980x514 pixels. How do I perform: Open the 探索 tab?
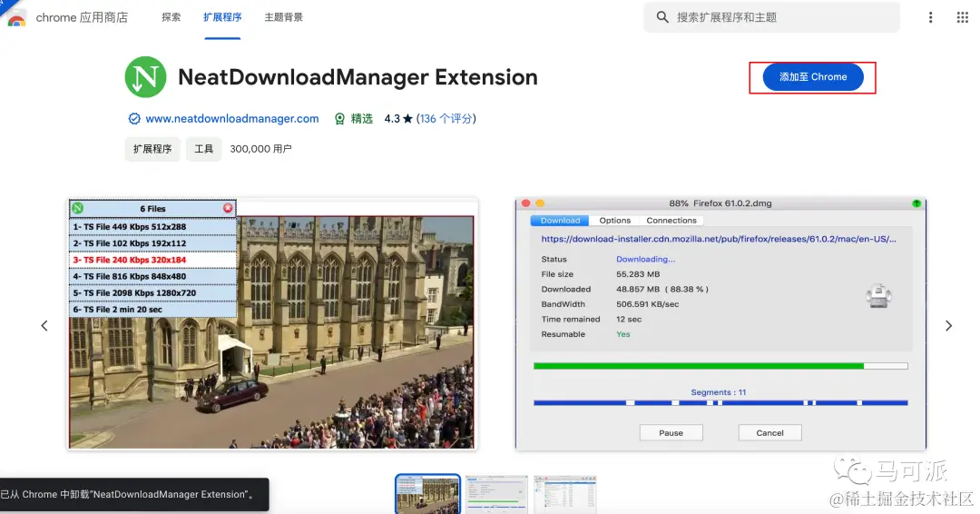[x=171, y=17]
